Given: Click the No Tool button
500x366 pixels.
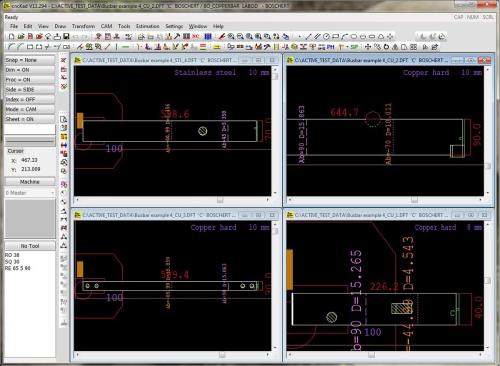Looking at the screenshot, I should [x=30, y=246].
